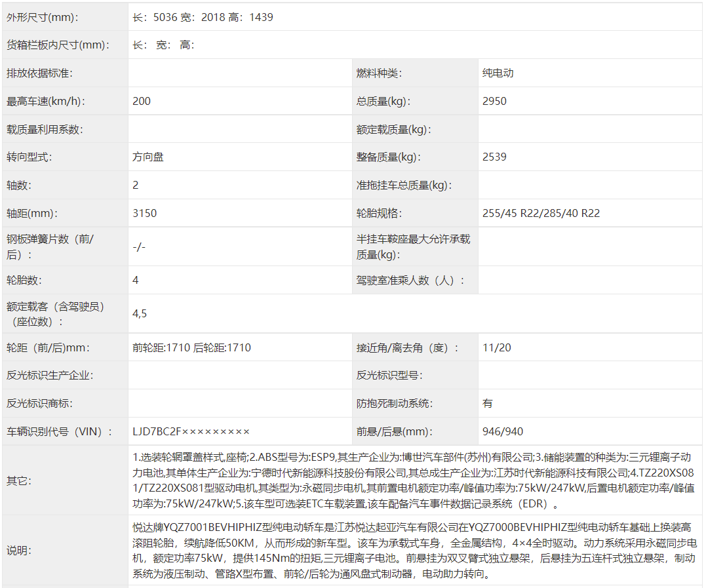Select the wheelbase value 3150
Screen dimensions: 706x588
(x=144, y=214)
